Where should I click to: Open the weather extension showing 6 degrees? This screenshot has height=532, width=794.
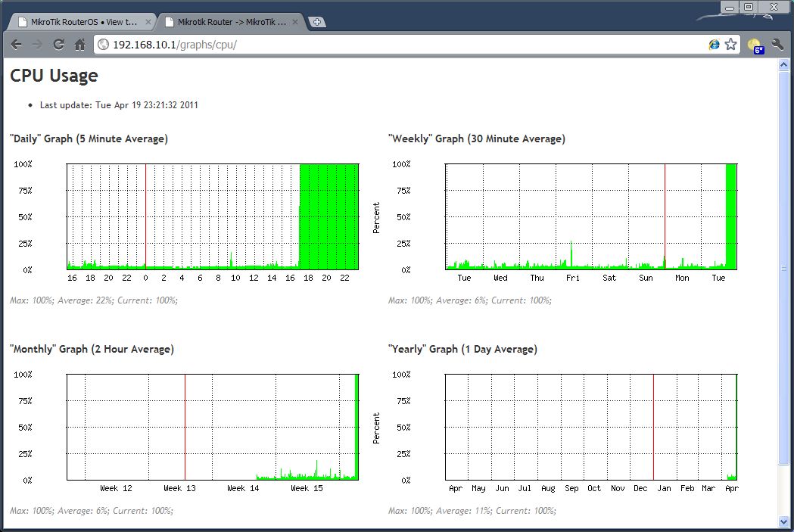coord(756,45)
